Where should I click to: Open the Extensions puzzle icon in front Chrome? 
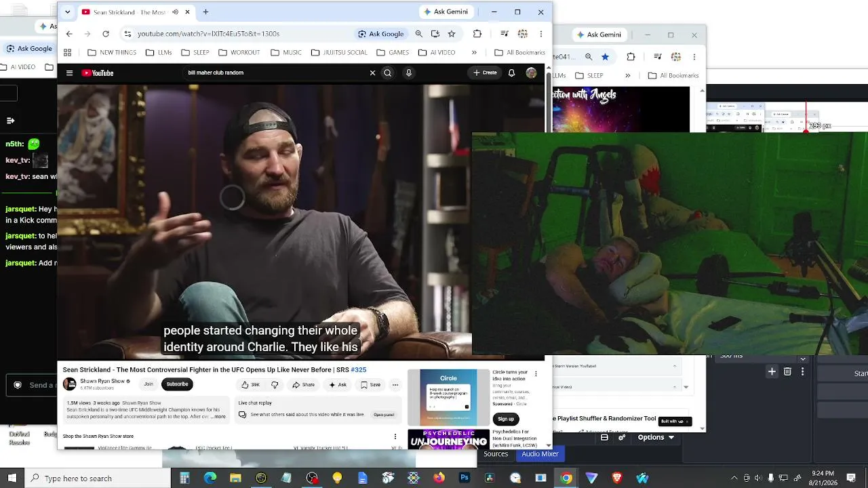[477, 34]
